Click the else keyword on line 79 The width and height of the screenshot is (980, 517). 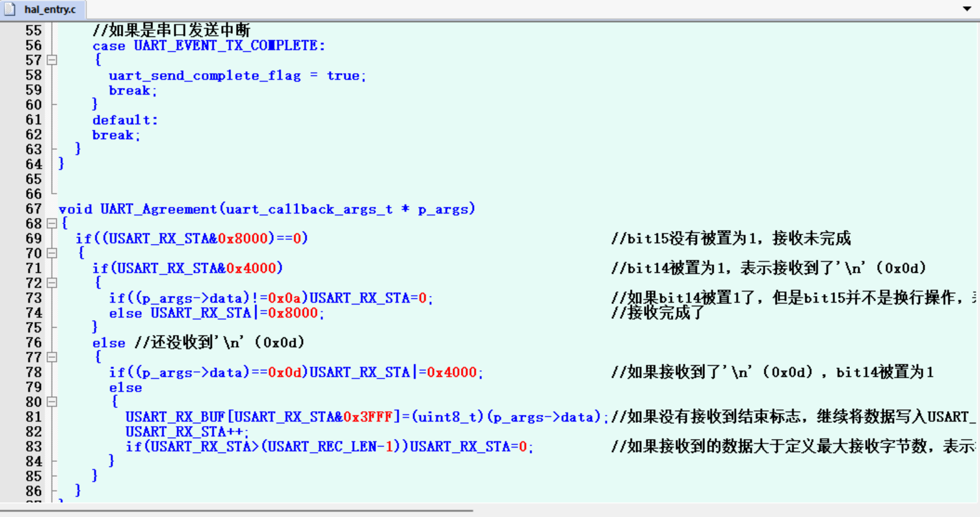(x=126, y=387)
